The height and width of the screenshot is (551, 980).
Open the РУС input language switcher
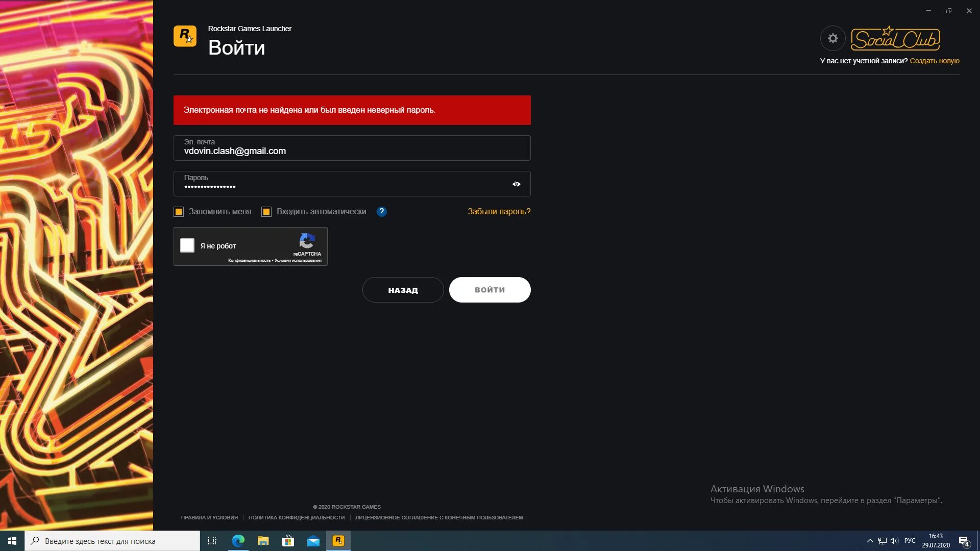click(910, 541)
